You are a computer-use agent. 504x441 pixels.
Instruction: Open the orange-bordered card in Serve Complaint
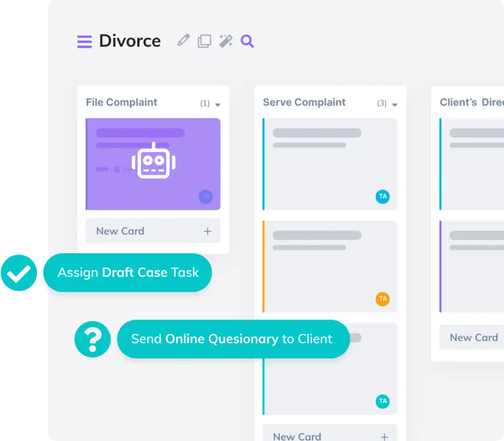tap(330, 266)
